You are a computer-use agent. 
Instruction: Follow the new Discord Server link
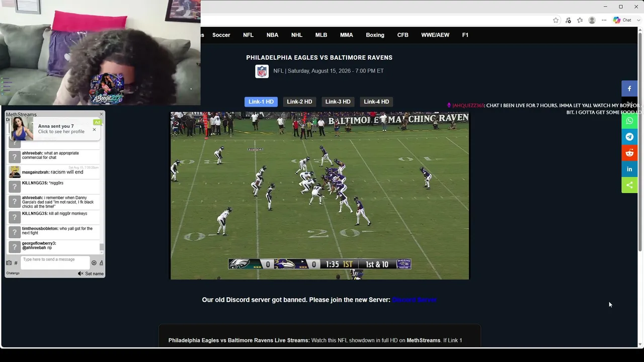[414, 300]
